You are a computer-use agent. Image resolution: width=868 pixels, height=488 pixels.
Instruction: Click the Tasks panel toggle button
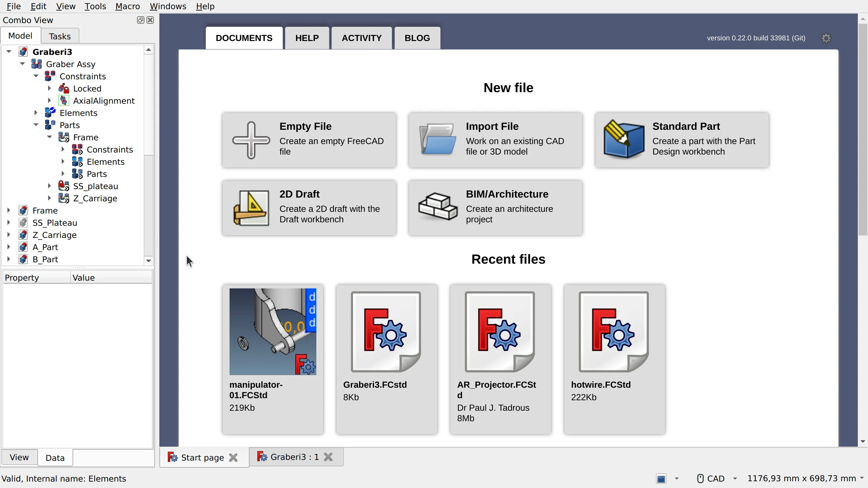[x=59, y=36]
